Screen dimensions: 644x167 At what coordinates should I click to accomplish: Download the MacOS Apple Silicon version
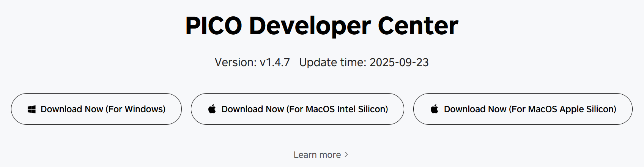523,109
